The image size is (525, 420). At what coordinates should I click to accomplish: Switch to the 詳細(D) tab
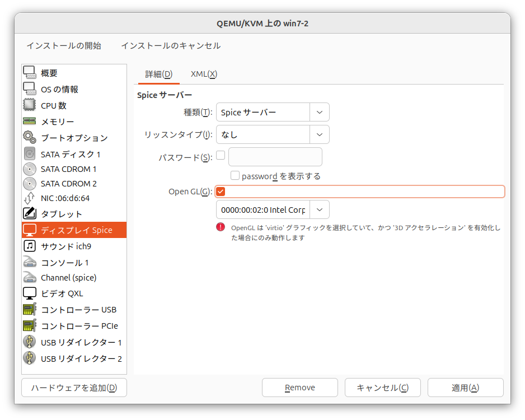click(159, 74)
